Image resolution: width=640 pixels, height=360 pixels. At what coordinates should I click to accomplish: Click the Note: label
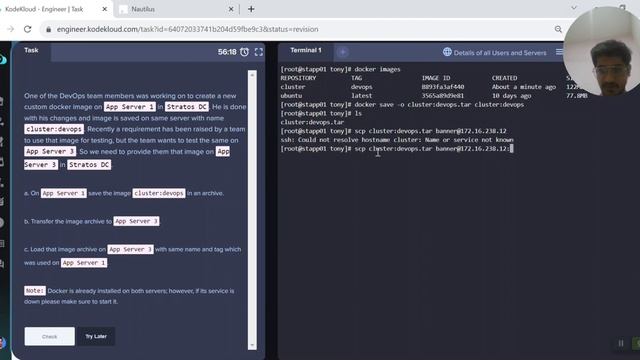(35, 291)
